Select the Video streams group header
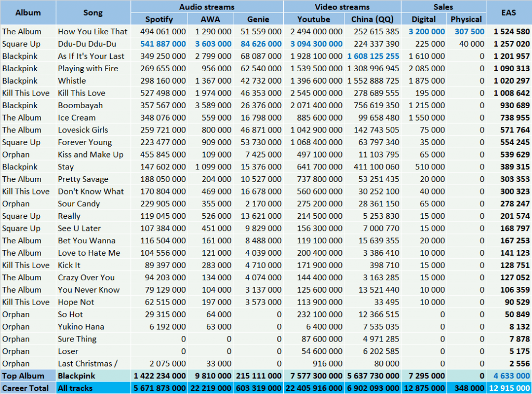 click(x=342, y=7)
